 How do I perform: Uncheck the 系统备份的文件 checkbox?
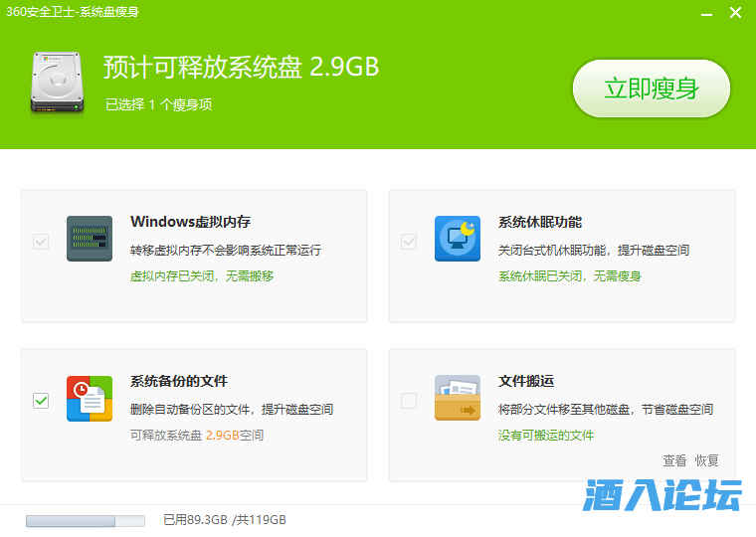[41, 400]
